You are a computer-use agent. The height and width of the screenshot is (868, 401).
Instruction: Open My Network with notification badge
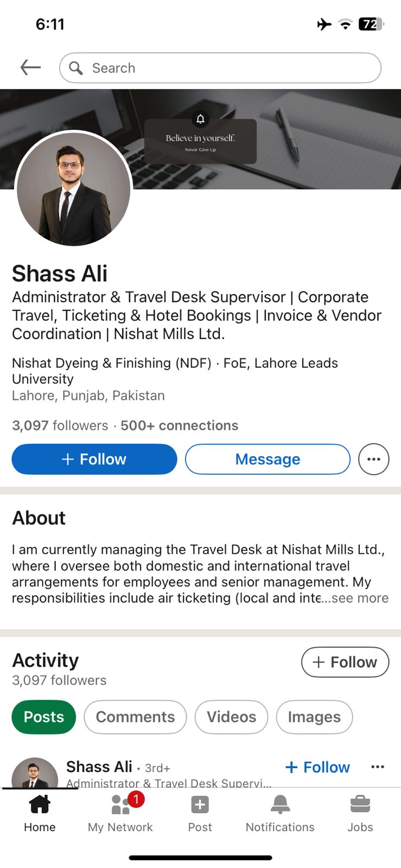pyautogui.click(x=120, y=812)
